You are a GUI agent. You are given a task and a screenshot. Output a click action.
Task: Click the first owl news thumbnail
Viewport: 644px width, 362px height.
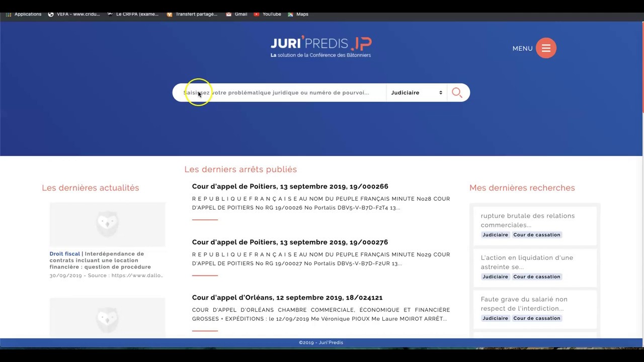tap(107, 224)
